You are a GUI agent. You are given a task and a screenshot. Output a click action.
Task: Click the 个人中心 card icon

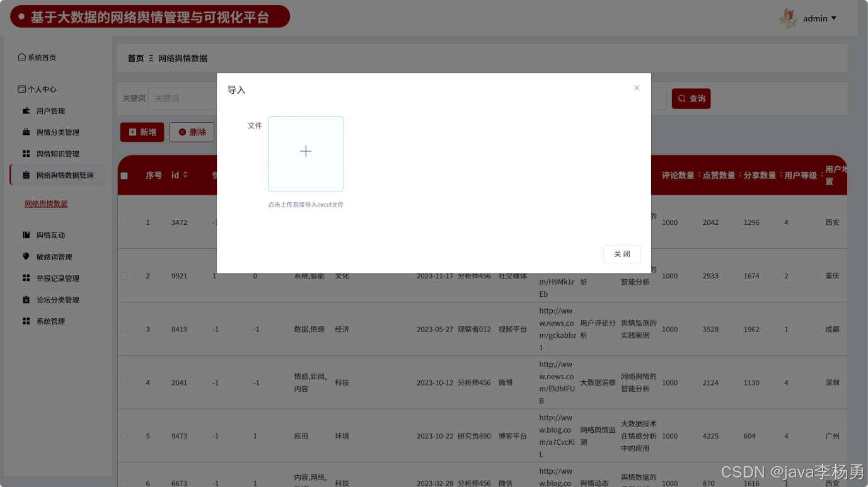pos(22,89)
